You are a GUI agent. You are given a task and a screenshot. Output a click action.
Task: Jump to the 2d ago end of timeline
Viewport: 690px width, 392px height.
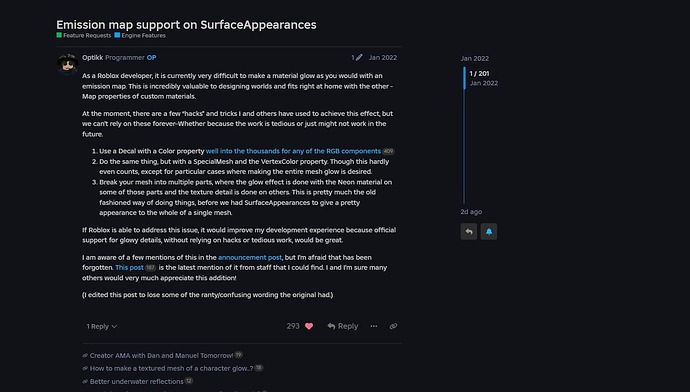[x=471, y=212]
